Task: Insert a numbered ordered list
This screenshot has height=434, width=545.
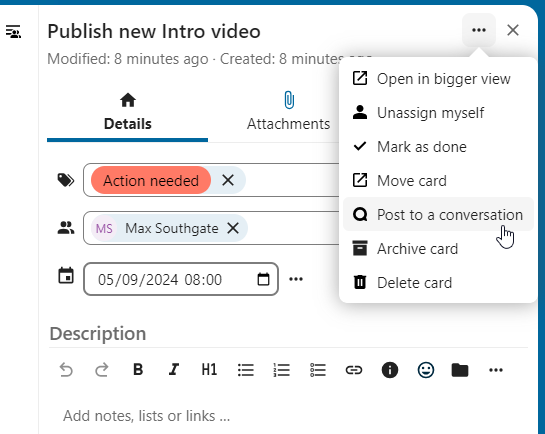Action: 282,370
